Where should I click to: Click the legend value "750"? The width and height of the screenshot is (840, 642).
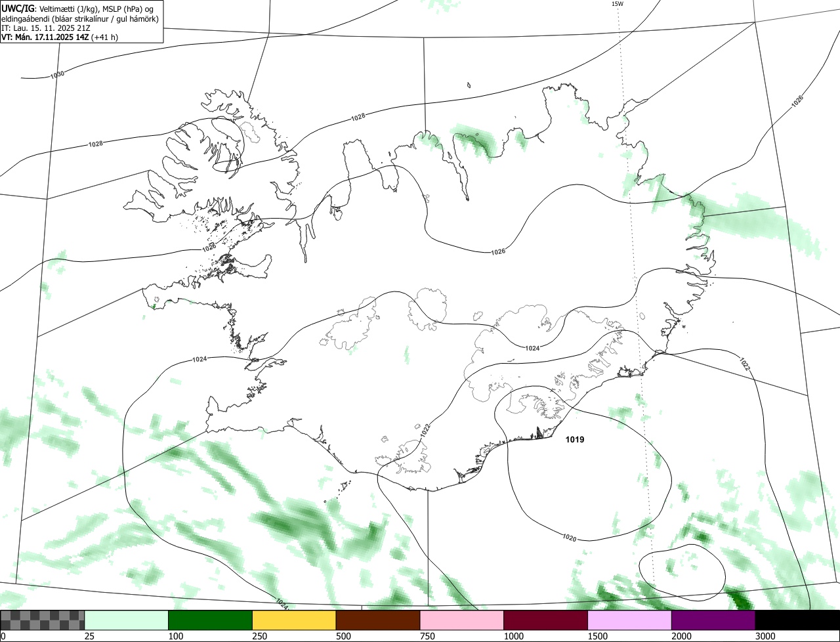pyautogui.click(x=429, y=636)
